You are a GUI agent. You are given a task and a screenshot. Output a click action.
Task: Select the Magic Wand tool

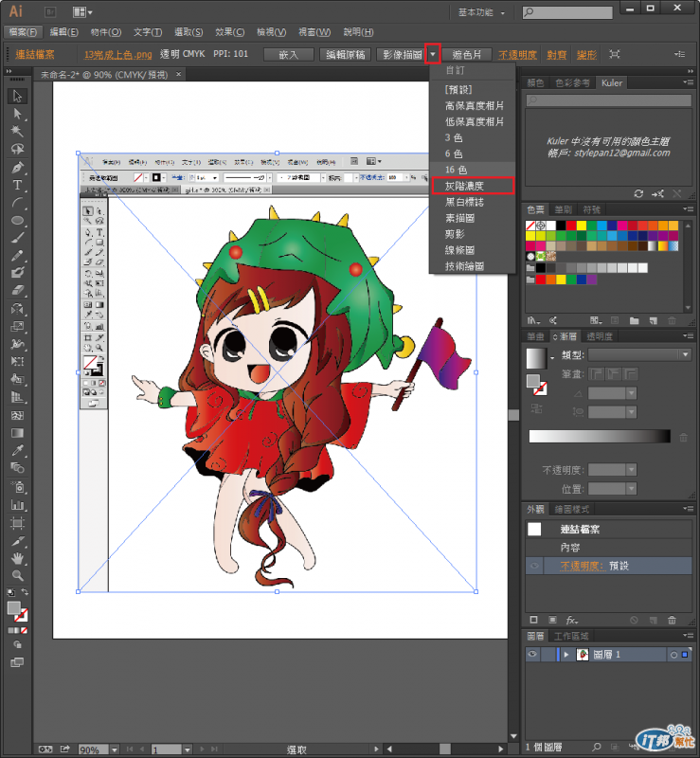point(17,132)
